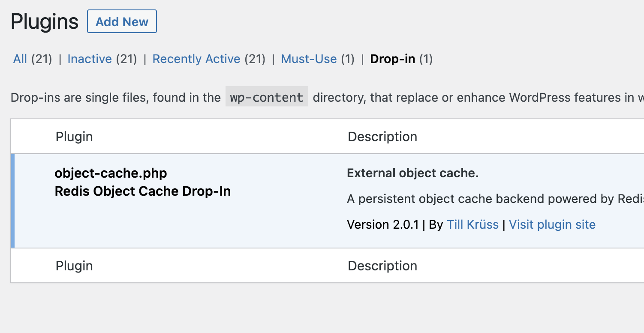Click the bottom Plugin column footer
The height and width of the screenshot is (333, 644).
tap(74, 266)
